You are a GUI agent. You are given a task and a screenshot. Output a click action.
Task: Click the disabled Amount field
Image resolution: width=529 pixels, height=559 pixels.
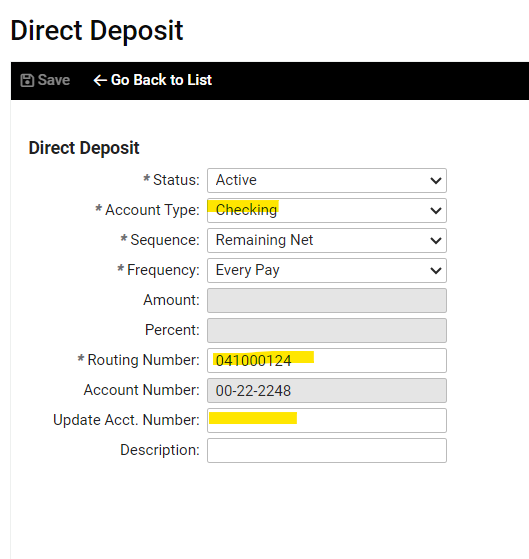327,300
